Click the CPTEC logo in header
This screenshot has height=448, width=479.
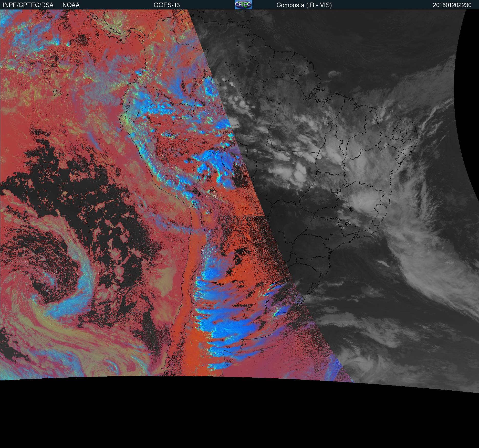(x=243, y=5)
